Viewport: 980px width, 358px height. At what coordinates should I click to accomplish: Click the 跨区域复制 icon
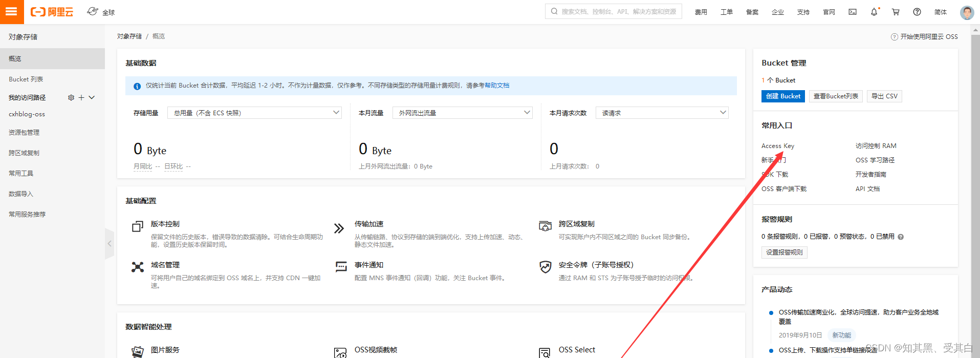click(x=546, y=226)
